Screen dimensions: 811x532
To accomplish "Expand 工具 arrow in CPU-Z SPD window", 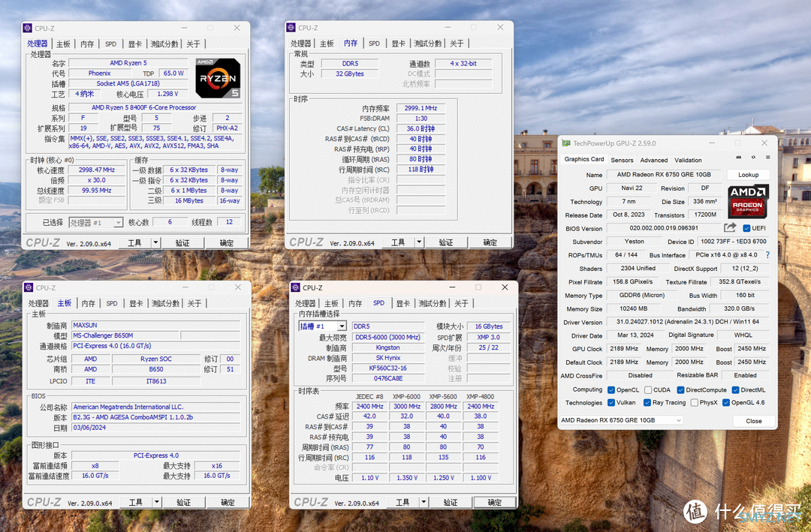I will (x=424, y=502).
